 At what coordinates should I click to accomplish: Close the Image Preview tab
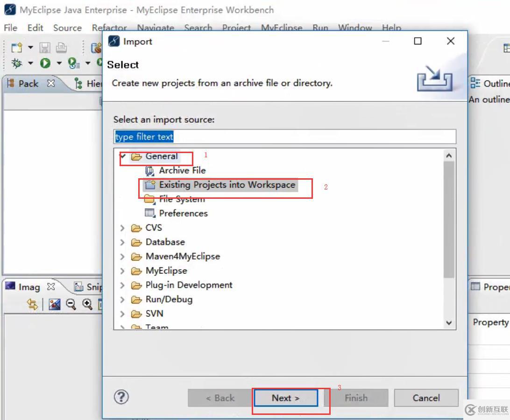[51, 287]
